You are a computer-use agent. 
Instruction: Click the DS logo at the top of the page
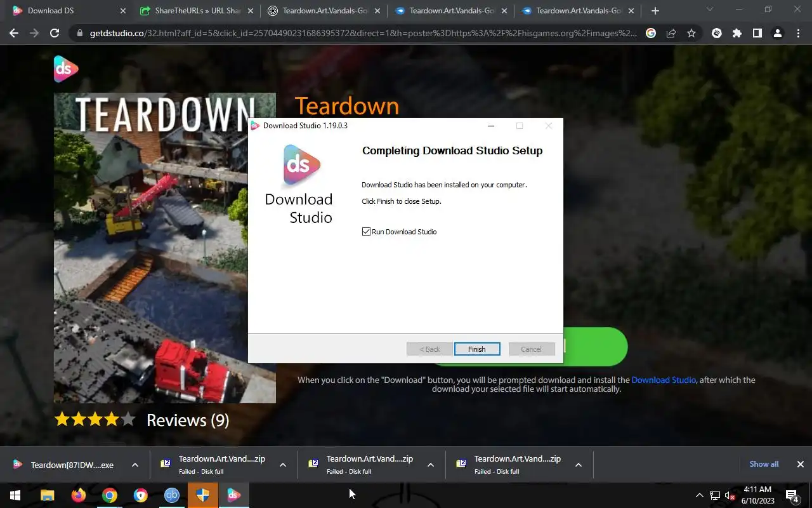[66, 69]
